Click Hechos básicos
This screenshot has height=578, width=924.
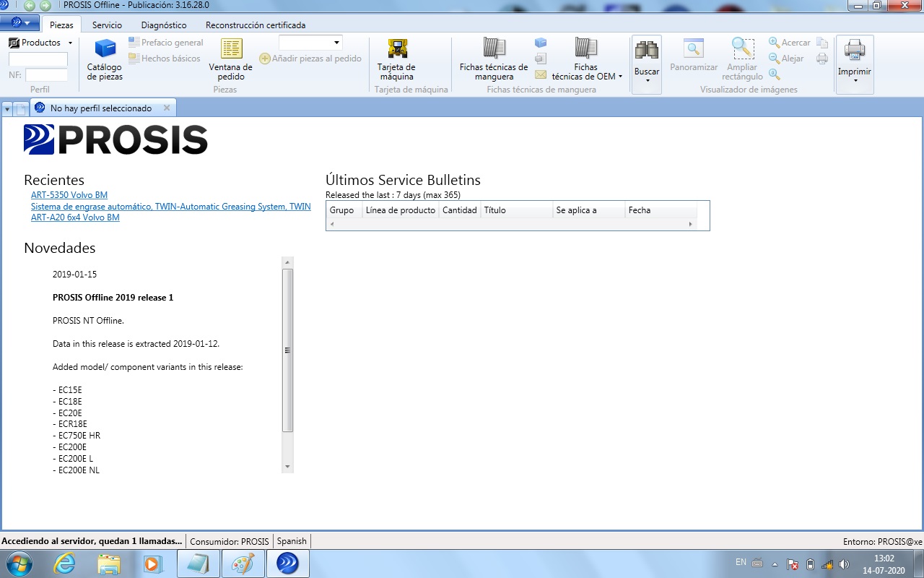coord(165,59)
